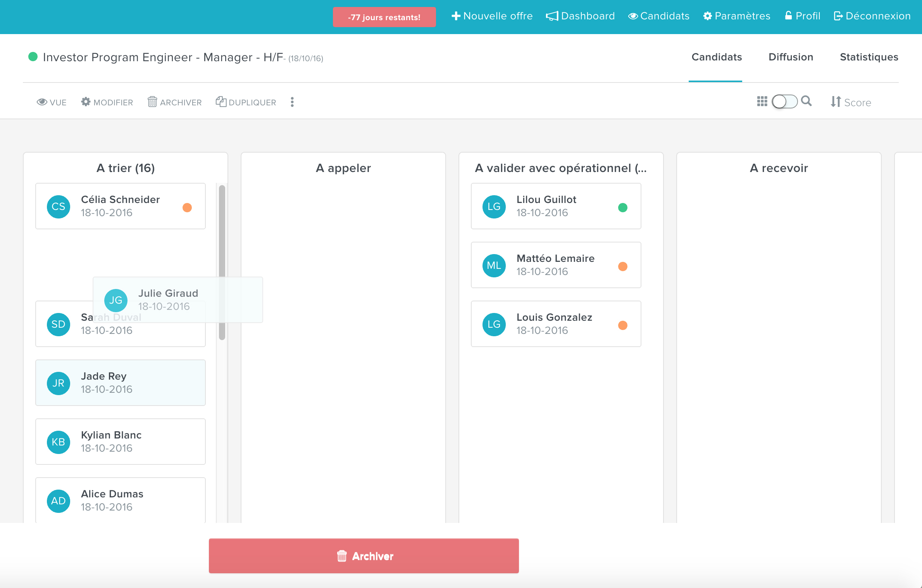Open the Statistiques tab
The image size is (922, 588).
[x=869, y=57]
